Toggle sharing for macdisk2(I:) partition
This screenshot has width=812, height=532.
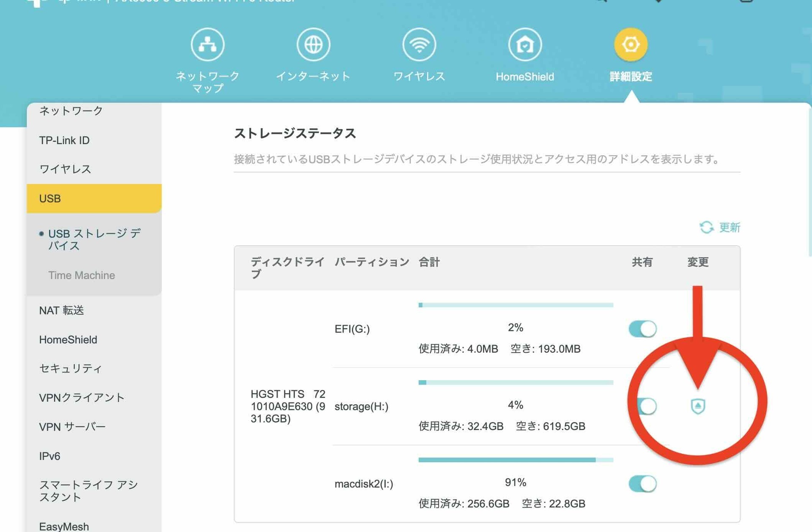click(642, 483)
